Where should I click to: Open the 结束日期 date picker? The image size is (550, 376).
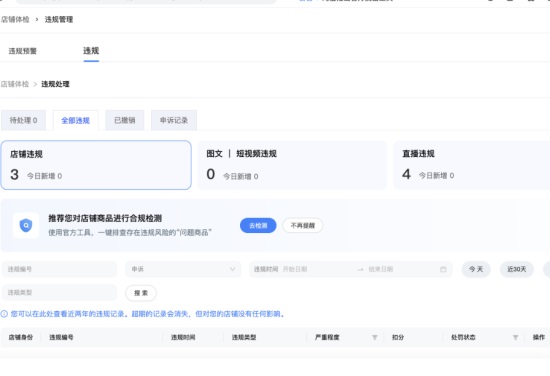400,269
